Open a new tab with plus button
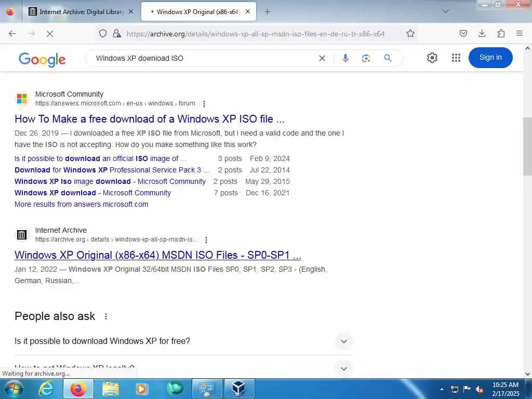Image resolution: width=532 pixels, height=399 pixels. 268,12
